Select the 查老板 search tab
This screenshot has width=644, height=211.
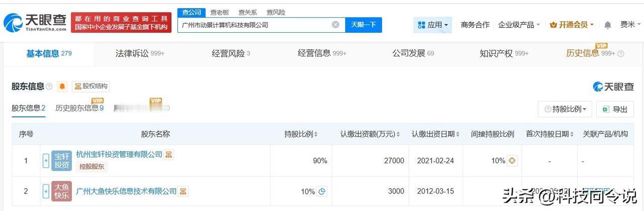[219, 12]
